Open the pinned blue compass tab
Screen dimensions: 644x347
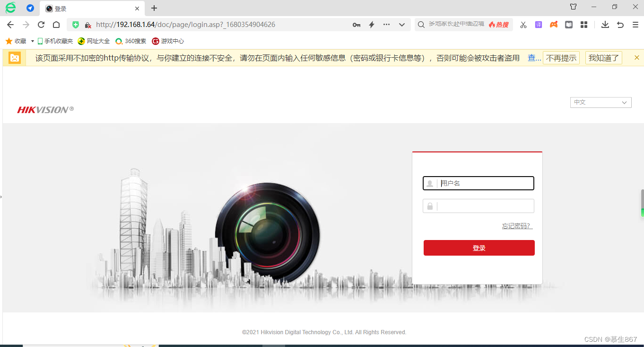pyautogui.click(x=30, y=8)
